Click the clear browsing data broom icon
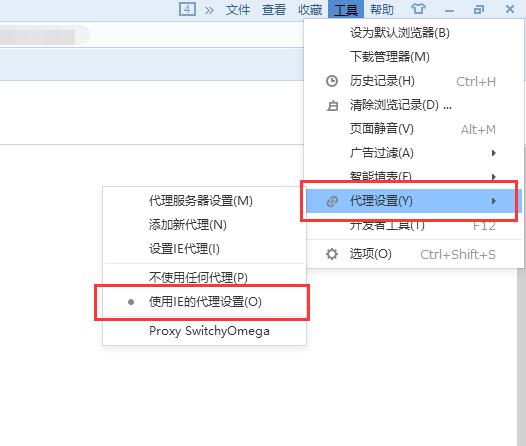The image size is (526, 446). (332, 106)
